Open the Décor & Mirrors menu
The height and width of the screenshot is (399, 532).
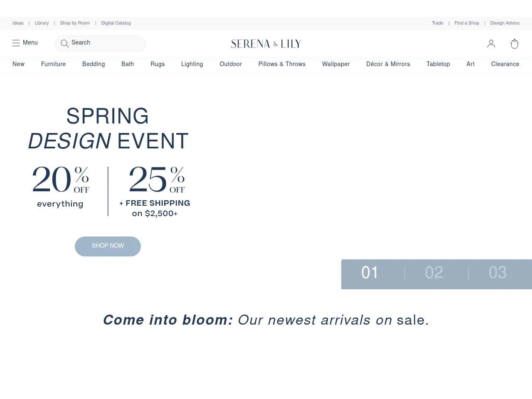pos(388,64)
